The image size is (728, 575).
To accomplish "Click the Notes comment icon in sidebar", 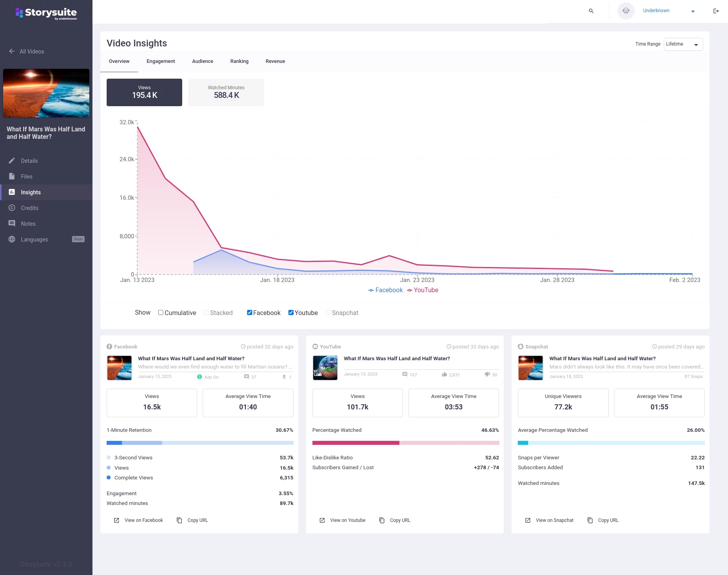I will [x=12, y=223].
